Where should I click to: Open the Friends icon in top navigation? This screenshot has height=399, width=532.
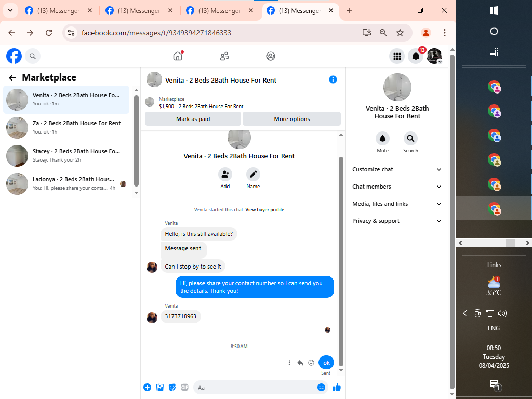224,56
